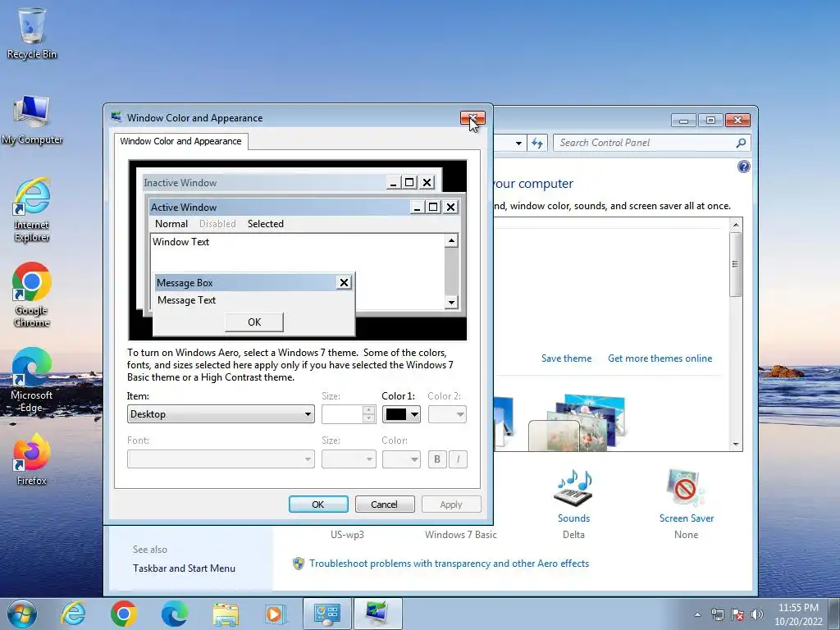
Task: Open the Font Size dropdown
Action: click(349, 459)
